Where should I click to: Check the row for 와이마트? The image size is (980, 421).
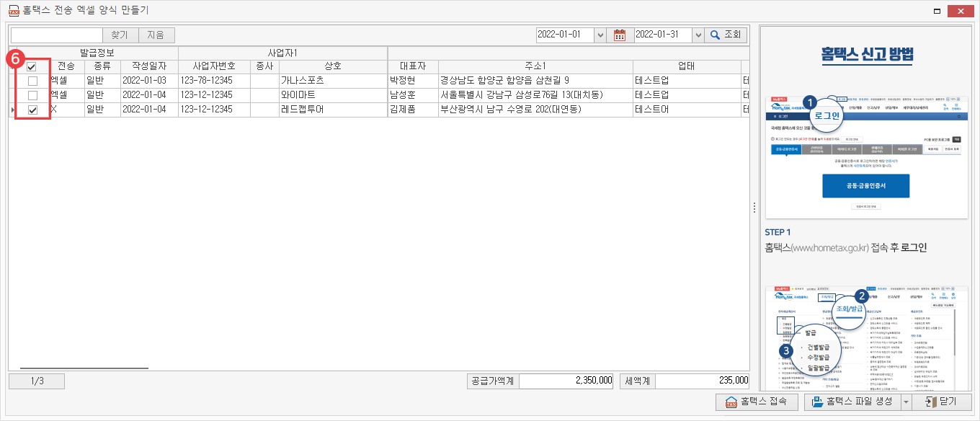tap(32, 95)
